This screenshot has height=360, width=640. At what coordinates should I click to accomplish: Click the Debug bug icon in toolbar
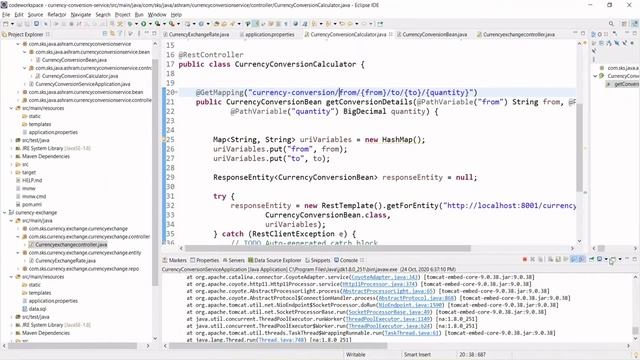point(129,24)
